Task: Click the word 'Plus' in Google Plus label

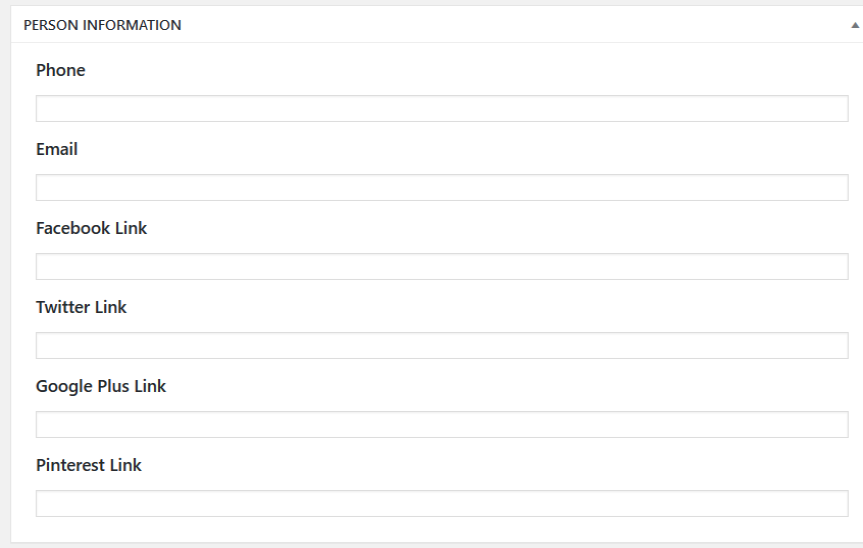Action: (x=111, y=386)
